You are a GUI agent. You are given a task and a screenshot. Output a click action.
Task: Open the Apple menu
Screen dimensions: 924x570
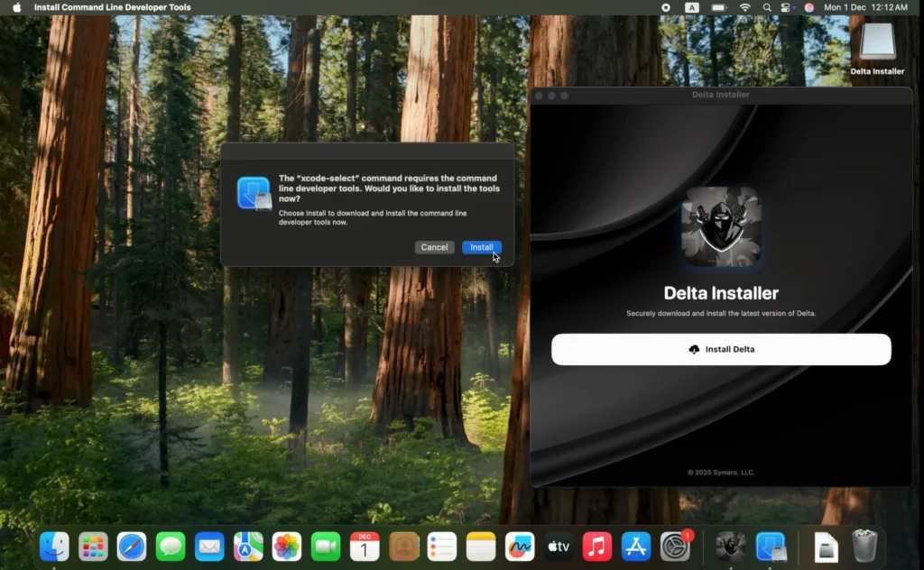pyautogui.click(x=16, y=7)
